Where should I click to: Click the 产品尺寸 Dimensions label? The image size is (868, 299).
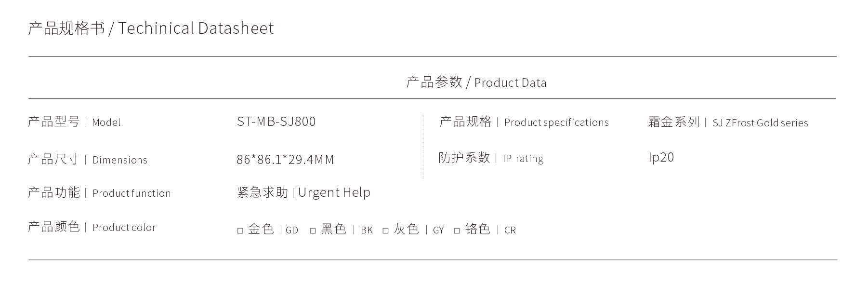coord(88,159)
